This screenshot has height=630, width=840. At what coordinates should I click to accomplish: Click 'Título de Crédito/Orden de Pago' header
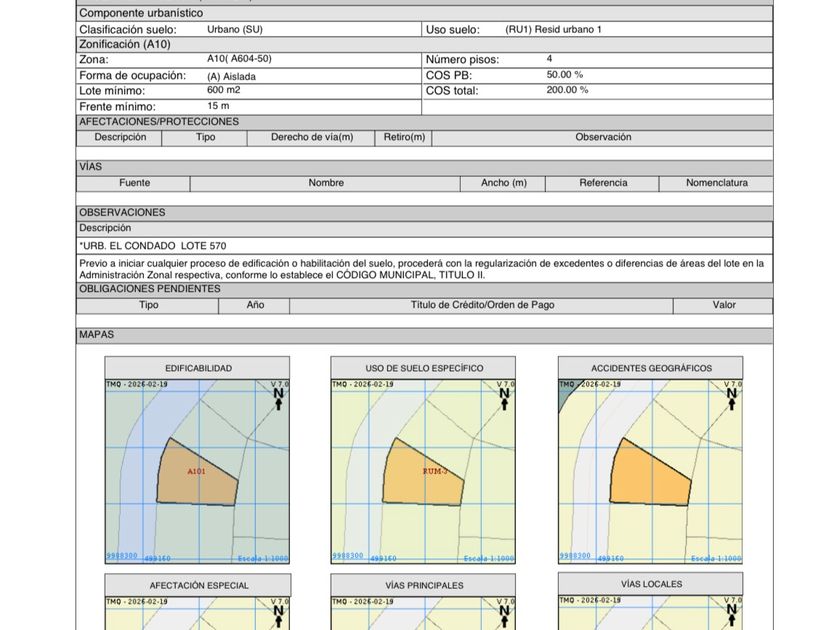click(482, 305)
